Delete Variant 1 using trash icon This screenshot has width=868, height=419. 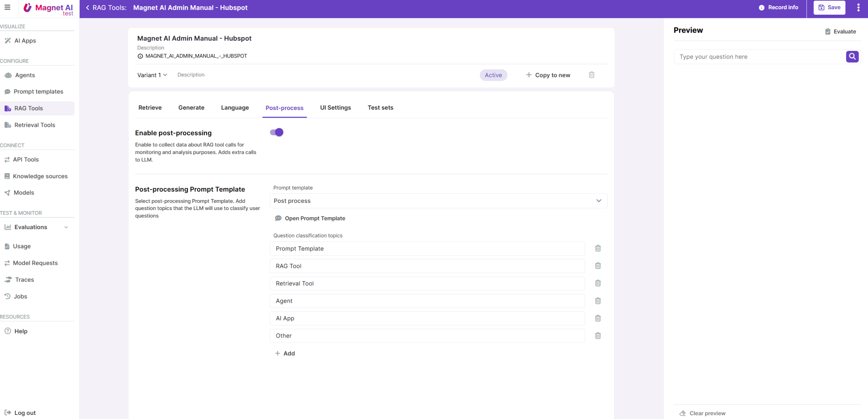click(591, 75)
